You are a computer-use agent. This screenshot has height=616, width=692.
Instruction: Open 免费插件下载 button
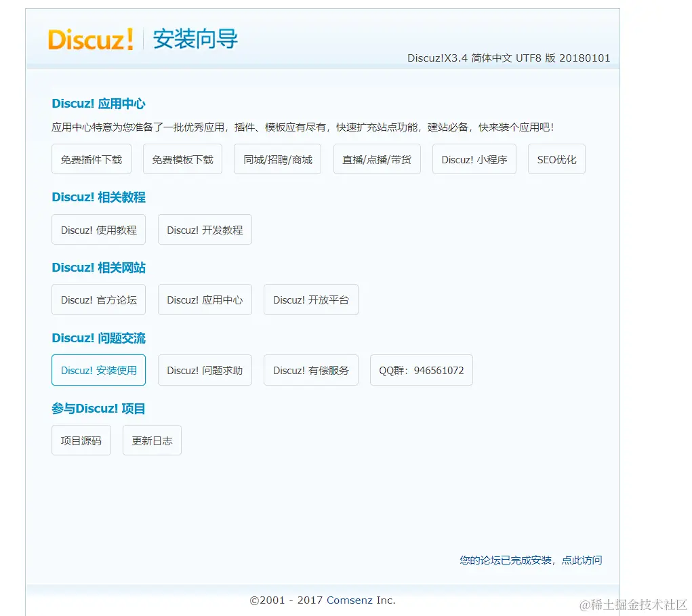click(91, 159)
